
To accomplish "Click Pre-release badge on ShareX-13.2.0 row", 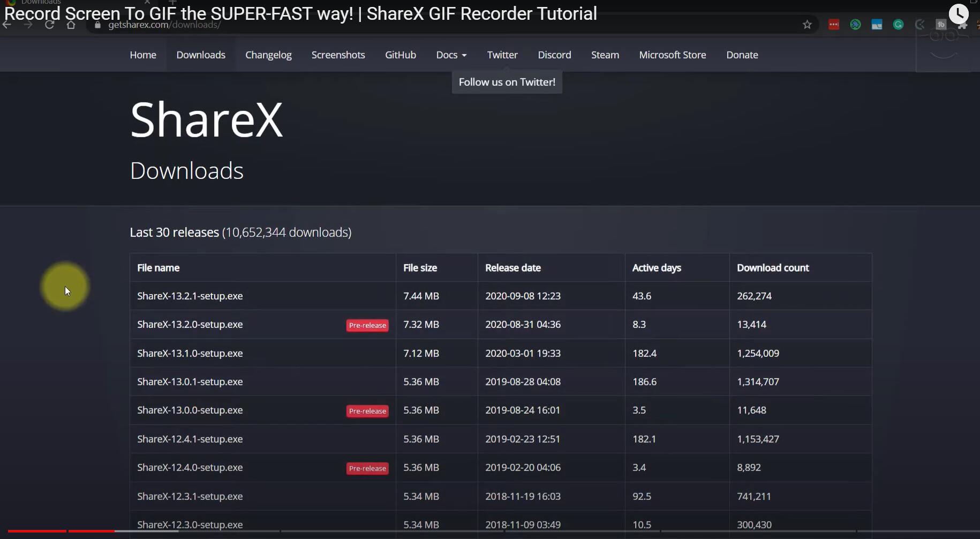I will click(x=367, y=325).
